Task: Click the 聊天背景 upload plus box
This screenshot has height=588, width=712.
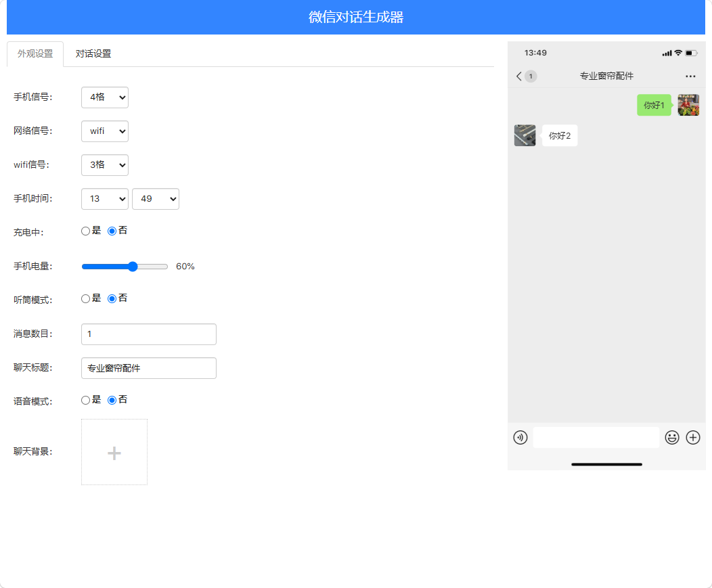Action: tap(114, 452)
